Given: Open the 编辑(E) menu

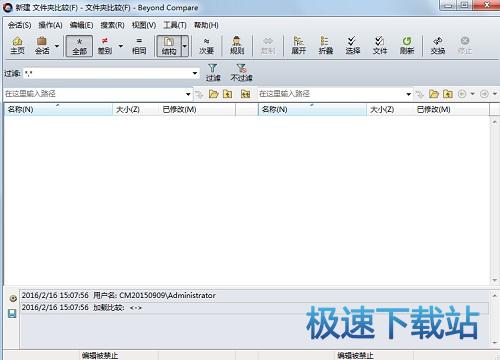Looking at the screenshot, I should (x=81, y=25).
